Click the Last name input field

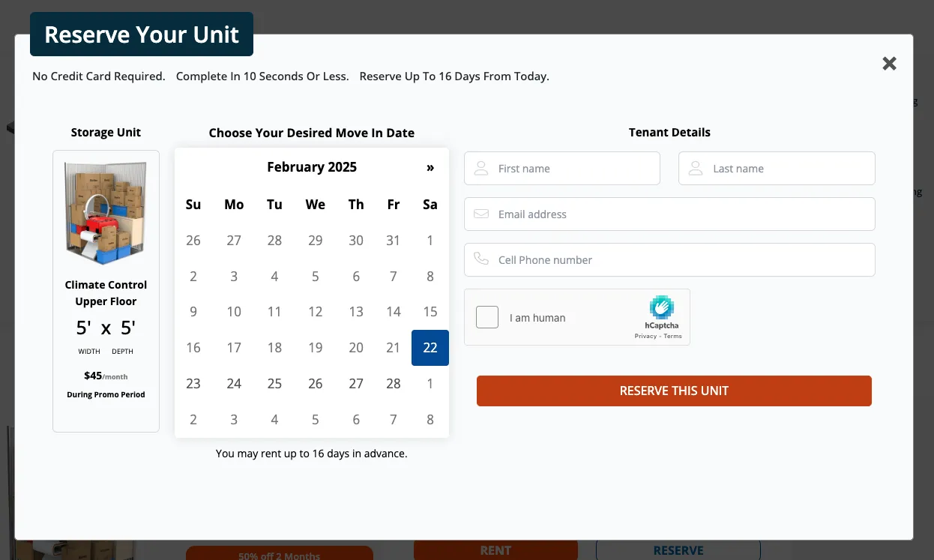pyautogui.click(x=777, y=168)
